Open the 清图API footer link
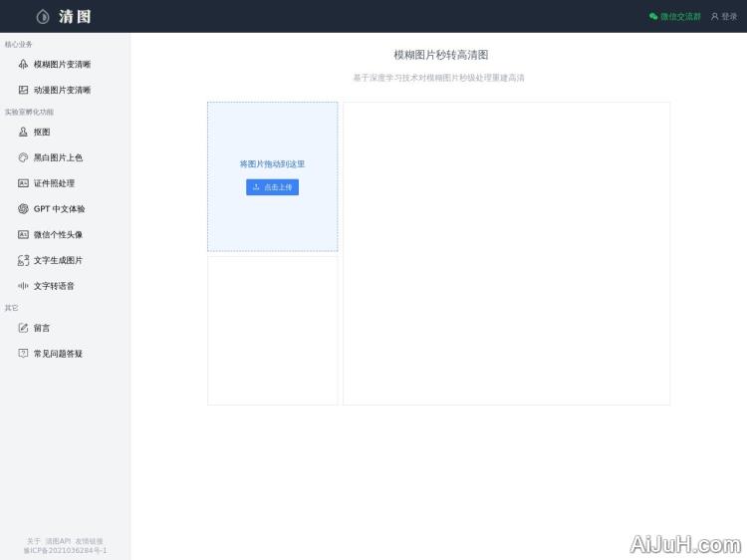Image resolution: width=747 pixels, height=560 pixels. [58, 541]
